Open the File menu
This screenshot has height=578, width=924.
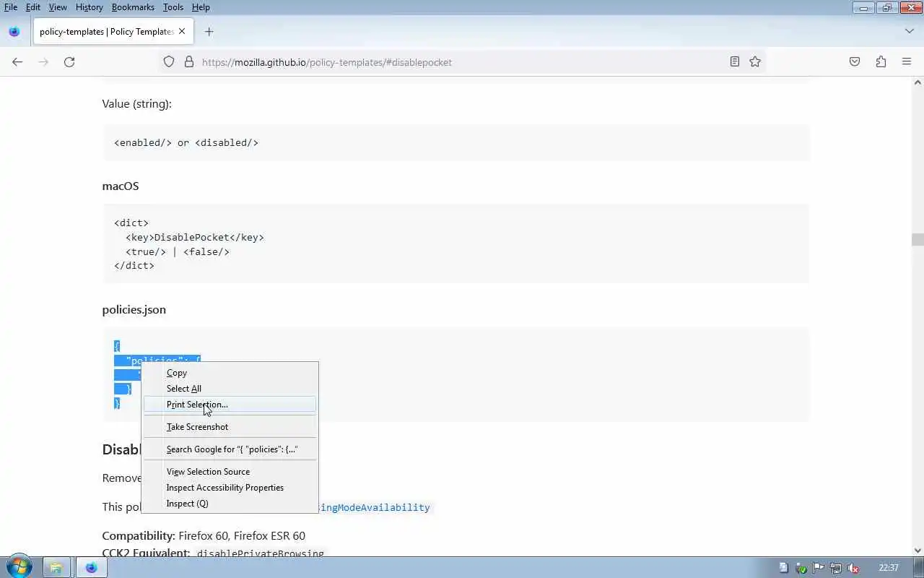[11, 7]
